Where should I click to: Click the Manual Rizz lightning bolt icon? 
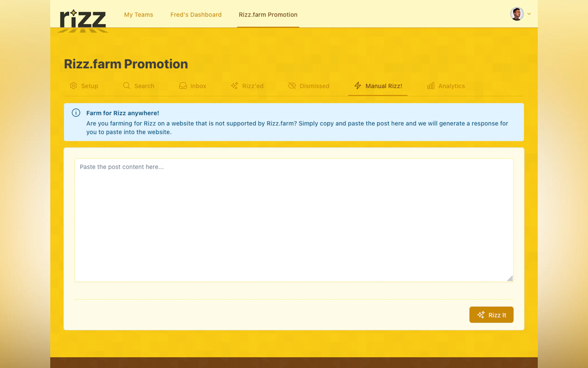click(358, 86)
